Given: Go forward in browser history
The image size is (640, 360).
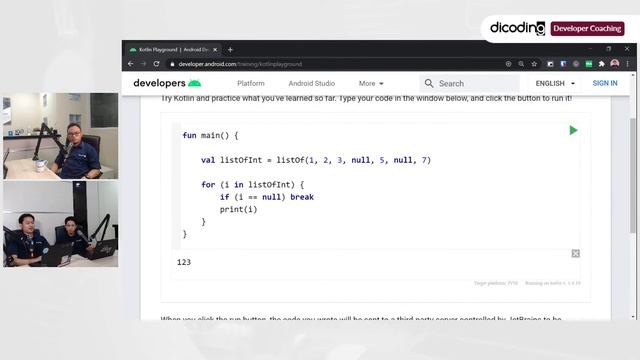Looking at the screenshot, I should pyautogui.click(x=143, y=64).
